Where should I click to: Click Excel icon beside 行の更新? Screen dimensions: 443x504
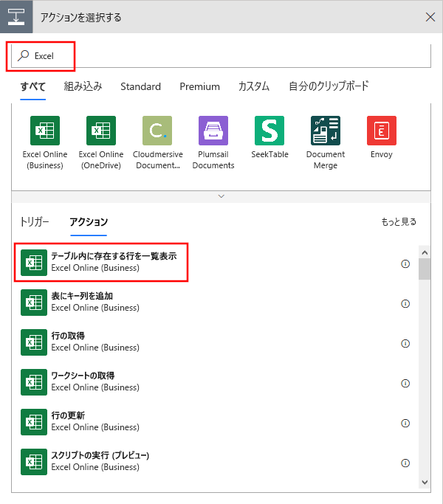(x=34, y=422)
